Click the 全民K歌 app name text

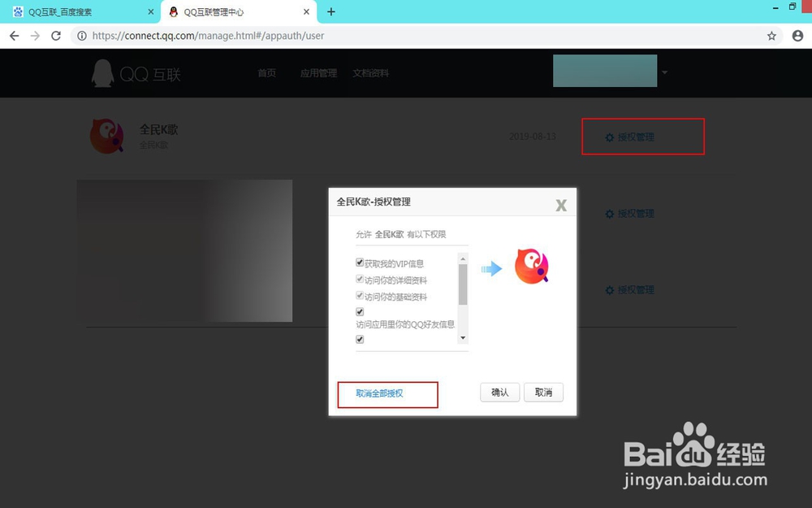[158, 129]
